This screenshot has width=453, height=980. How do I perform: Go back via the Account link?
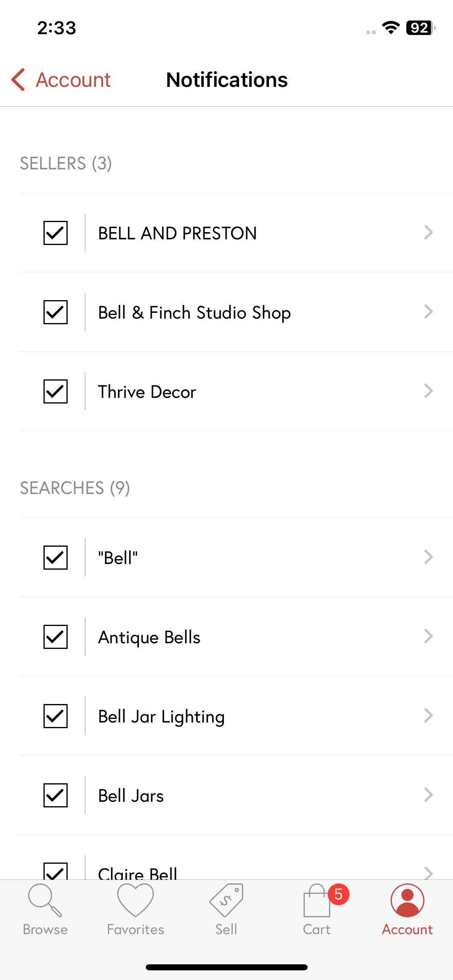pyautogui.click(x=73, y=80)
